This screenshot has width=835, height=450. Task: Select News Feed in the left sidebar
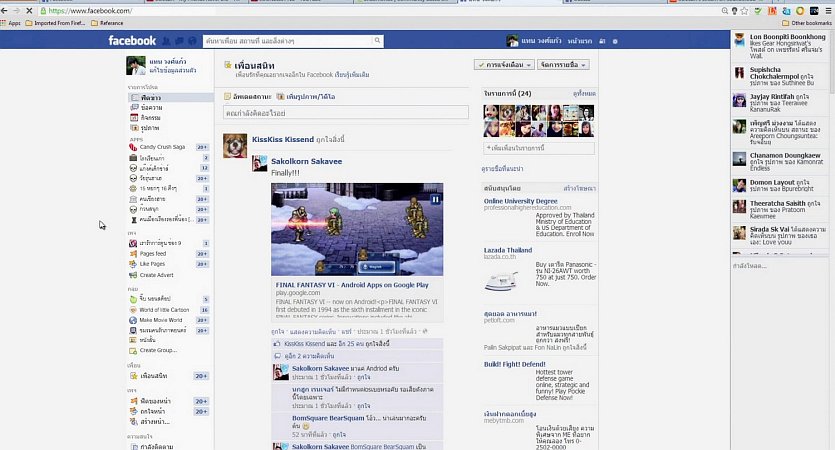tap(152, 100)
